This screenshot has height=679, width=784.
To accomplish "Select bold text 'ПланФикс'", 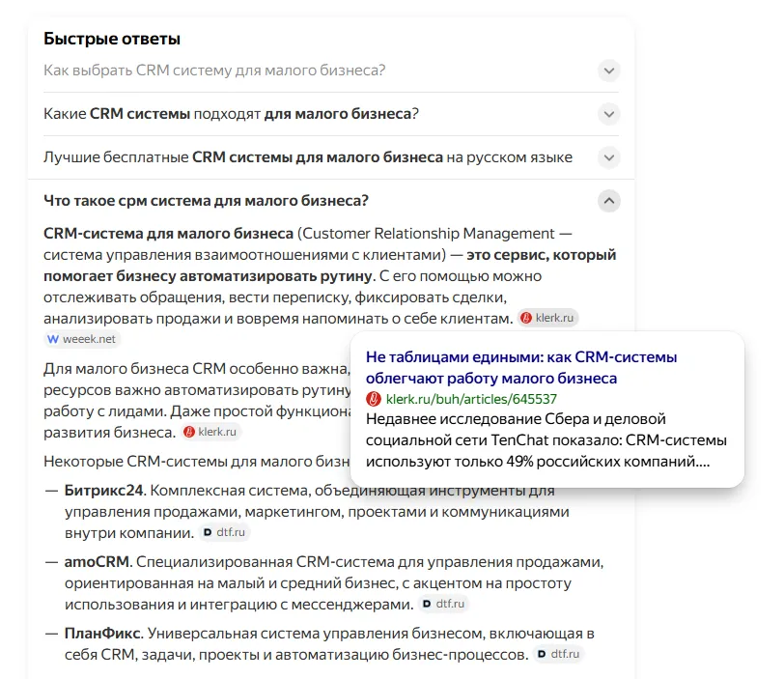I will pyautogui.click(x=102, y=634).
